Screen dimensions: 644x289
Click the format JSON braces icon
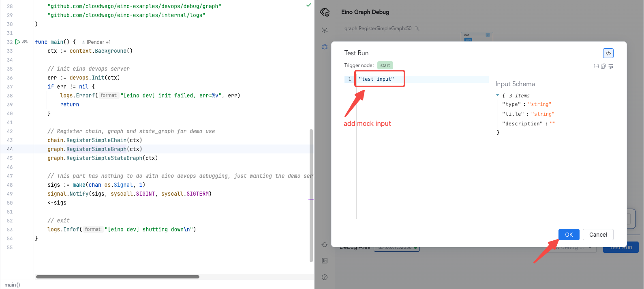[596, 66]
